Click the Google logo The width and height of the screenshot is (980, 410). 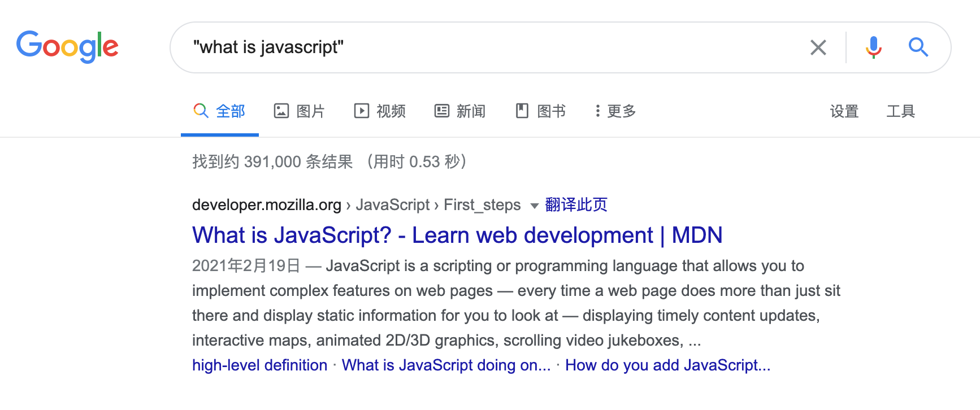tap(67, 46)
